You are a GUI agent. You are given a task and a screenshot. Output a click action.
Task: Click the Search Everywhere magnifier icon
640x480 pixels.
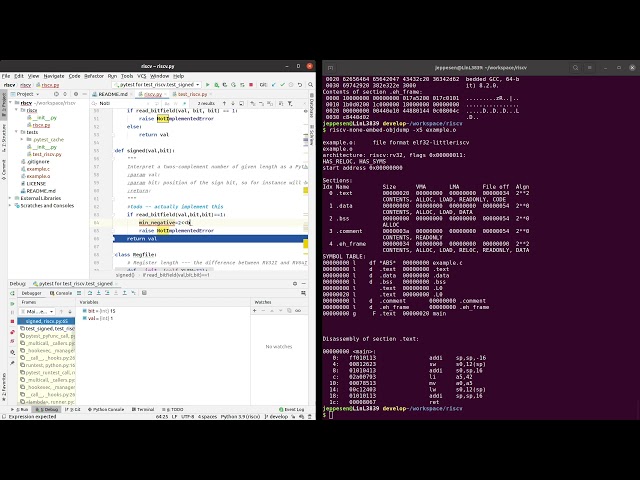click(311, 85)
